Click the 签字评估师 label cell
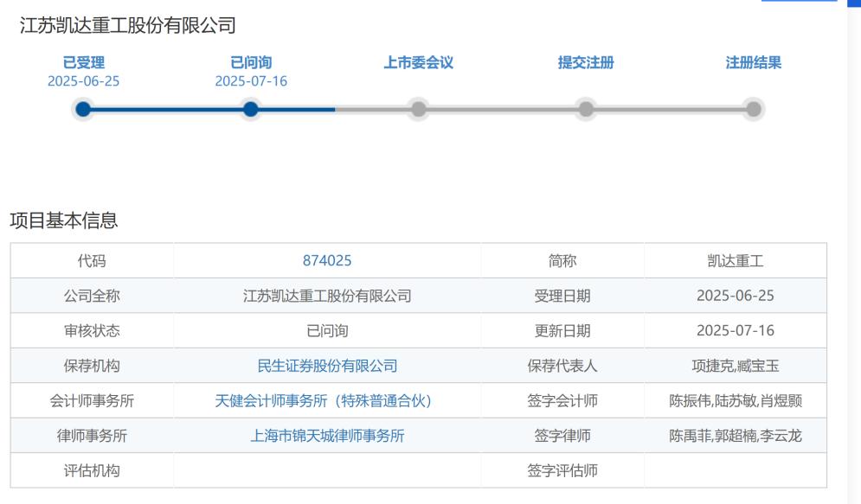 (x=562, y=470)
